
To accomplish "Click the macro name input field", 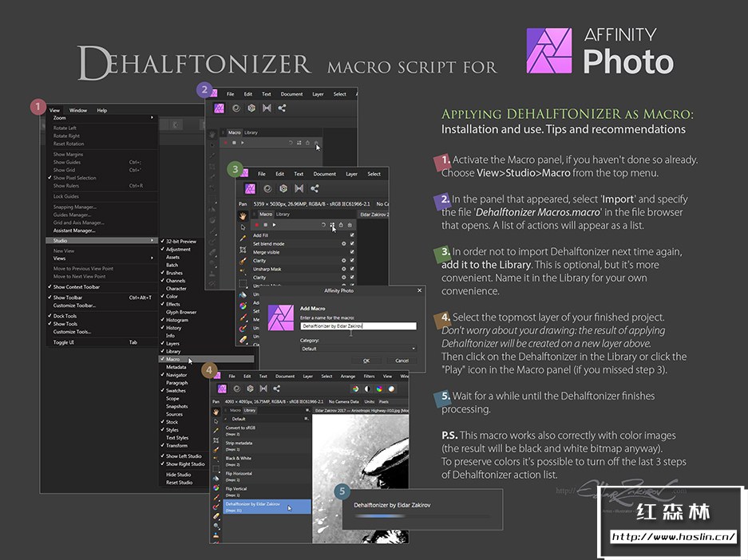I will [x=358, y=326].
